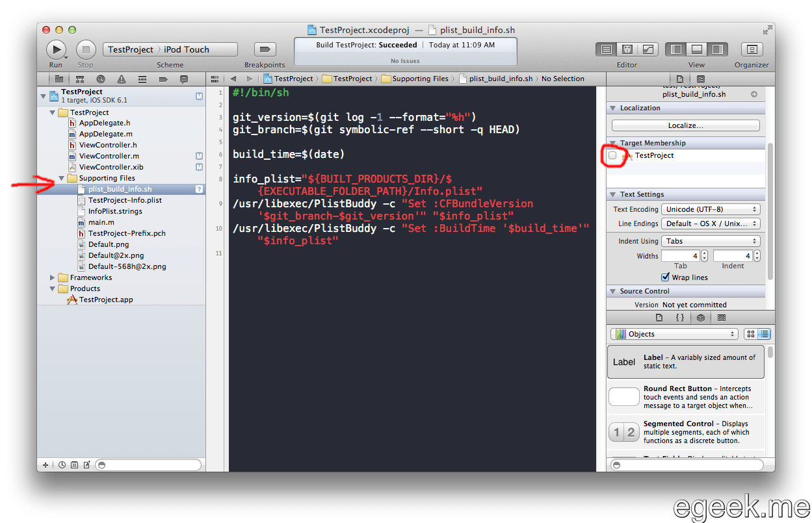Open the Objects library category selector
This screenshot has height=523, width=812.
[673, 333]
